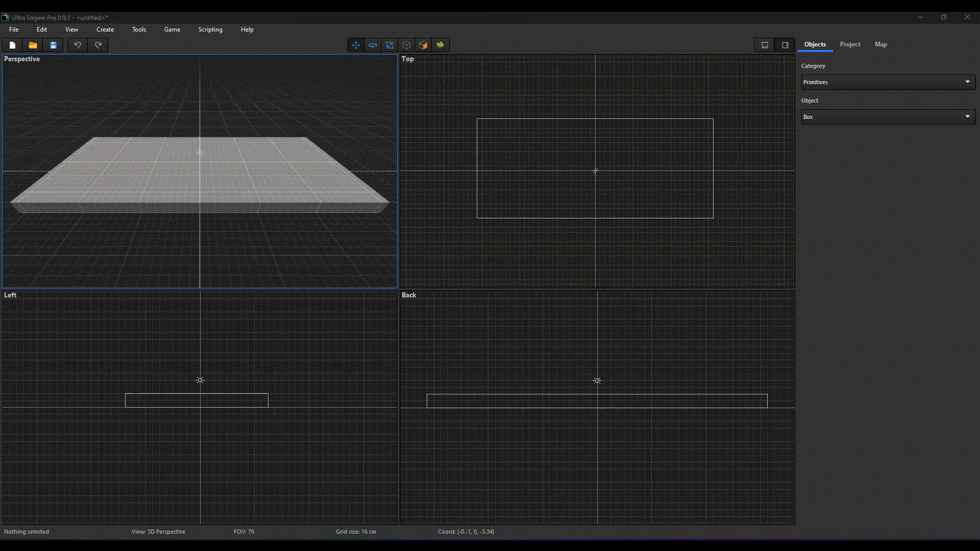980x551 pixels.
Task: Open the Scripting menu
Action: pos(210,30)
